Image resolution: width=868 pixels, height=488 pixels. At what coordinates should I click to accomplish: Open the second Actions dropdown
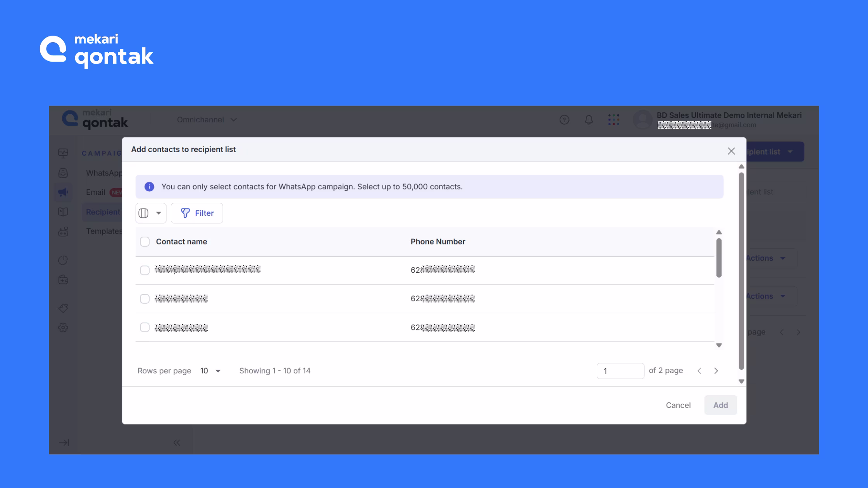[x=772, y=296]
